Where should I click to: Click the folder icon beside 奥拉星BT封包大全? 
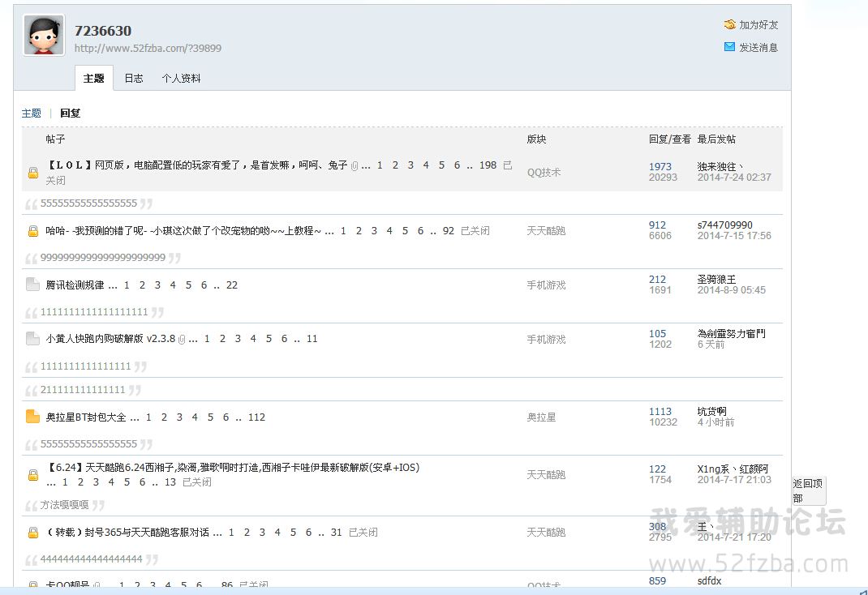tap(32, 417)
